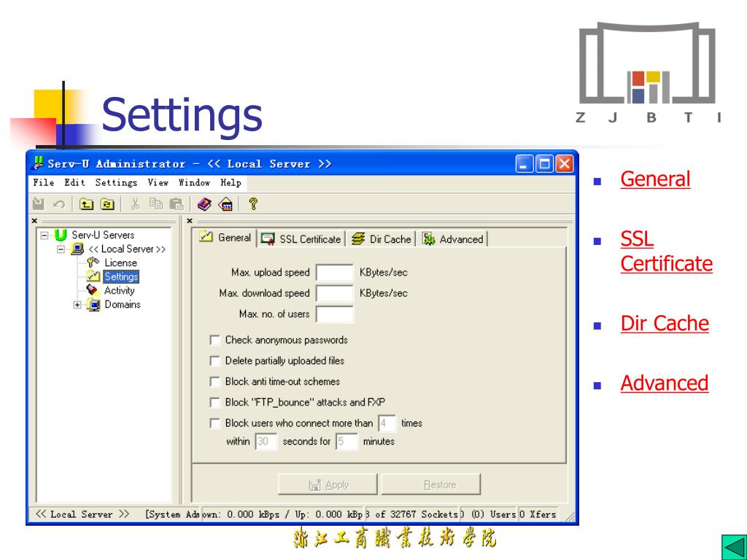The height and width of the screenshot is (560, 747).
Task: Select License in the server tree
Action: (x=120, y=262)
